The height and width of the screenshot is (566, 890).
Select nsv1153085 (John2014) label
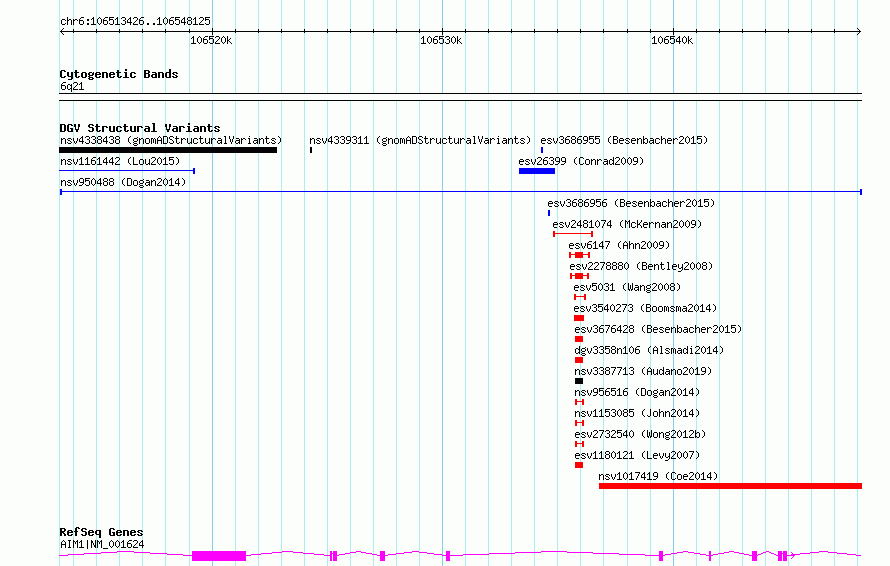[x=637, y=413]
